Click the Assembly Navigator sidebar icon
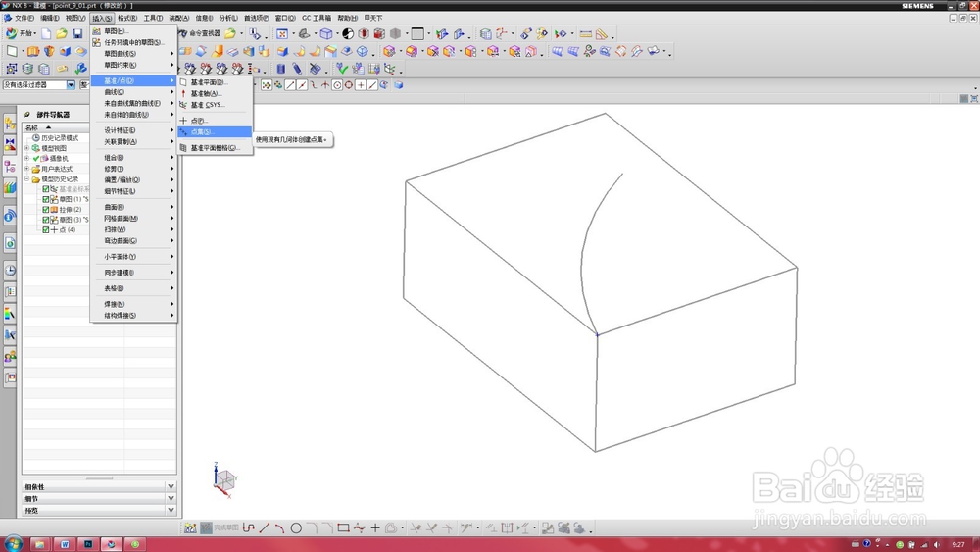 pyautogui.click(x=10, y=125)
